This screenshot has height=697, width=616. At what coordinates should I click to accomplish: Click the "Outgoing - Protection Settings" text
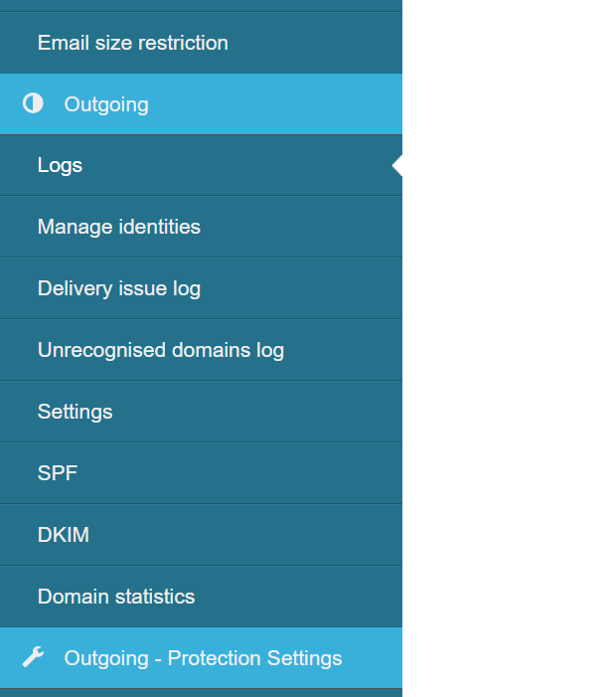point(203,658)
